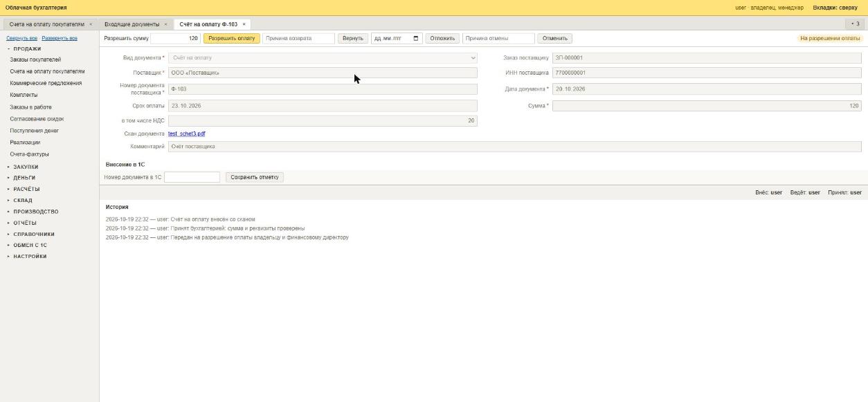Viewport: 868px width, 402px height.
Task: Focus the «Причина возврата» input
Action: (x=298, y=38)
